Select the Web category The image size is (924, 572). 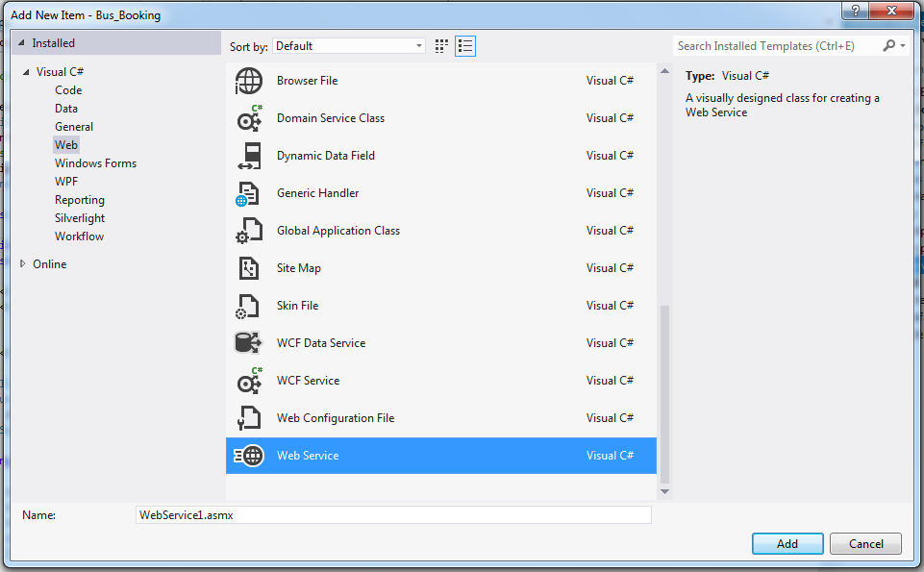tap(66, 145)
